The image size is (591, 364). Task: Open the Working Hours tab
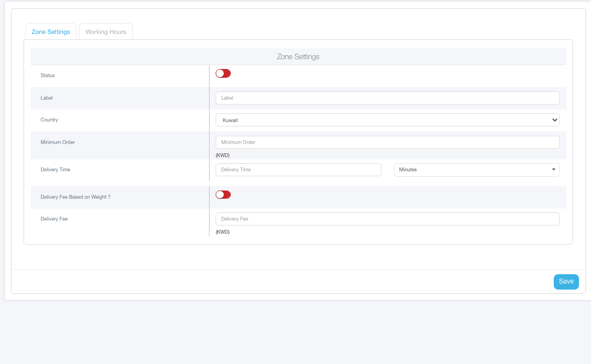coord(106,32)
